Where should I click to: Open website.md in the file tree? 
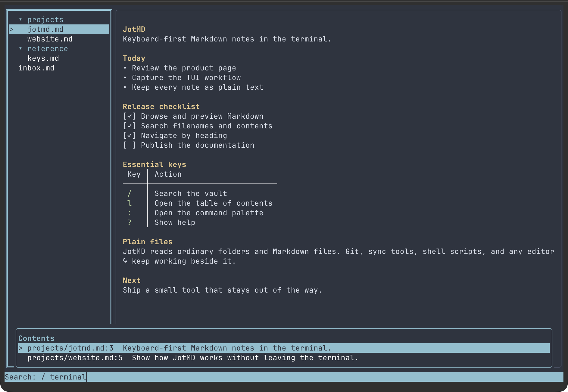click(x=50, y=39)
